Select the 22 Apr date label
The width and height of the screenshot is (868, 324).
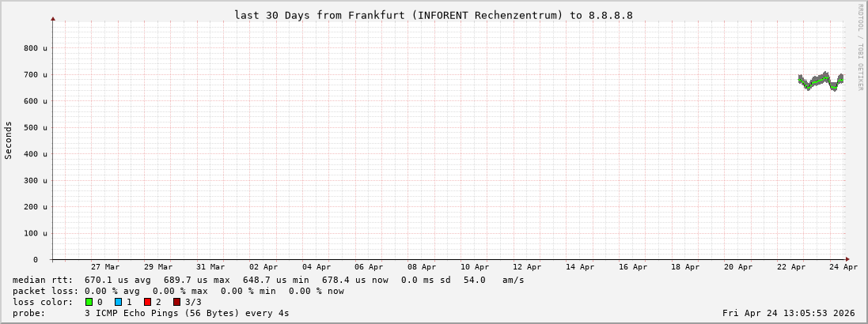pos(790,267)
